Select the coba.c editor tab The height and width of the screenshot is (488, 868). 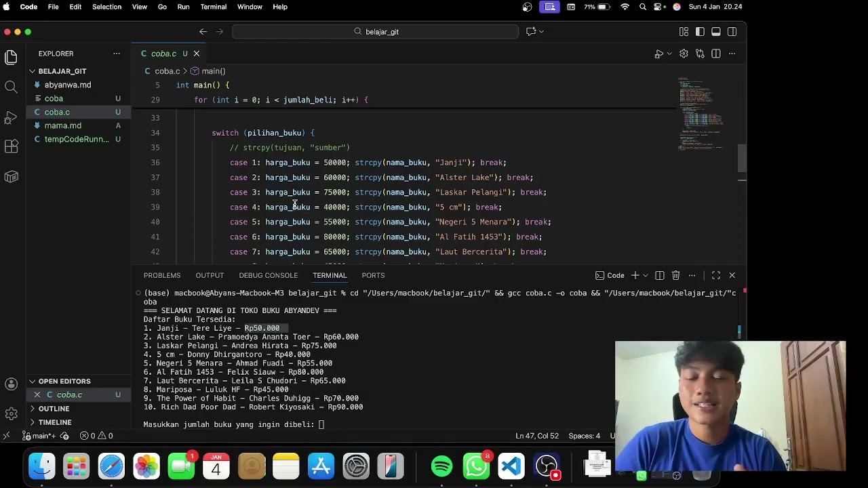(x=170, y=54)
